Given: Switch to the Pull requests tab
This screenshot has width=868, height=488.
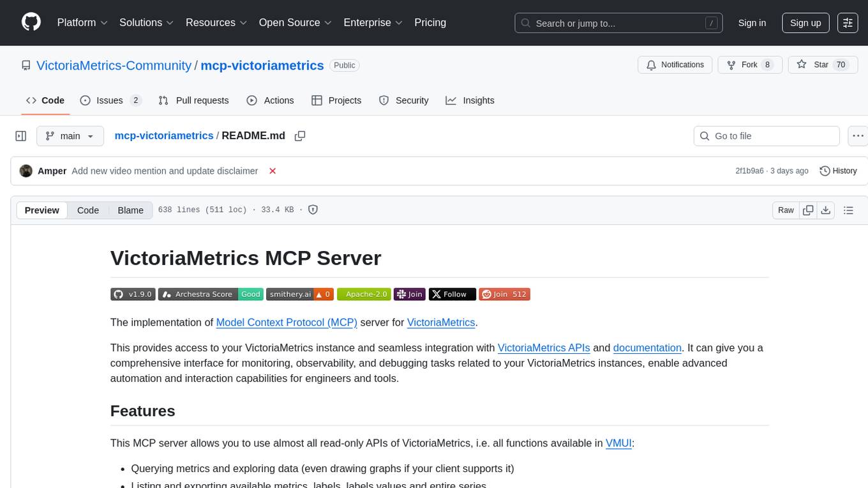Looking at the screenshot, I should [x=193, y=100].
